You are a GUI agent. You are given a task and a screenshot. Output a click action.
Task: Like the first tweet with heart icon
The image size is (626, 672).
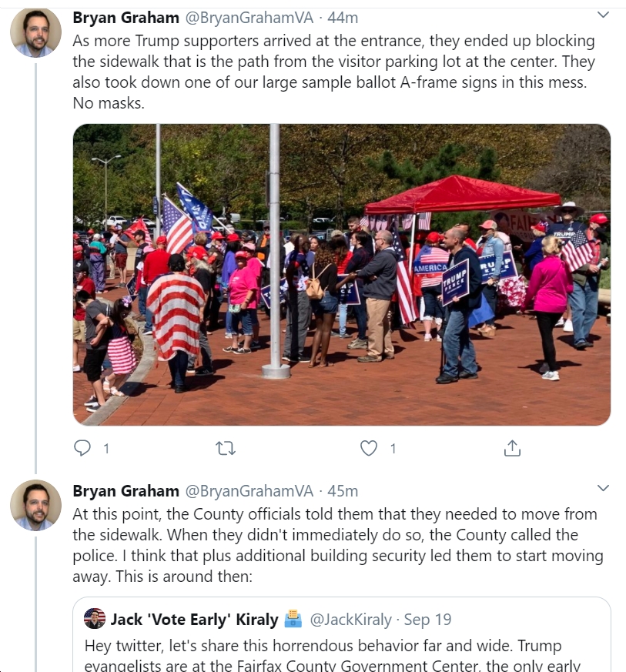click(x=368, y=448)
